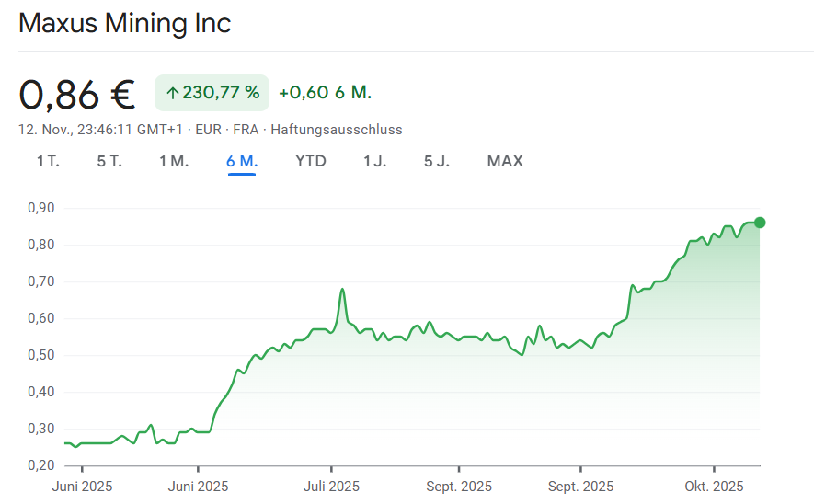Show the 1 M. price history
814x504 pixels.
[x=174, y=161]
